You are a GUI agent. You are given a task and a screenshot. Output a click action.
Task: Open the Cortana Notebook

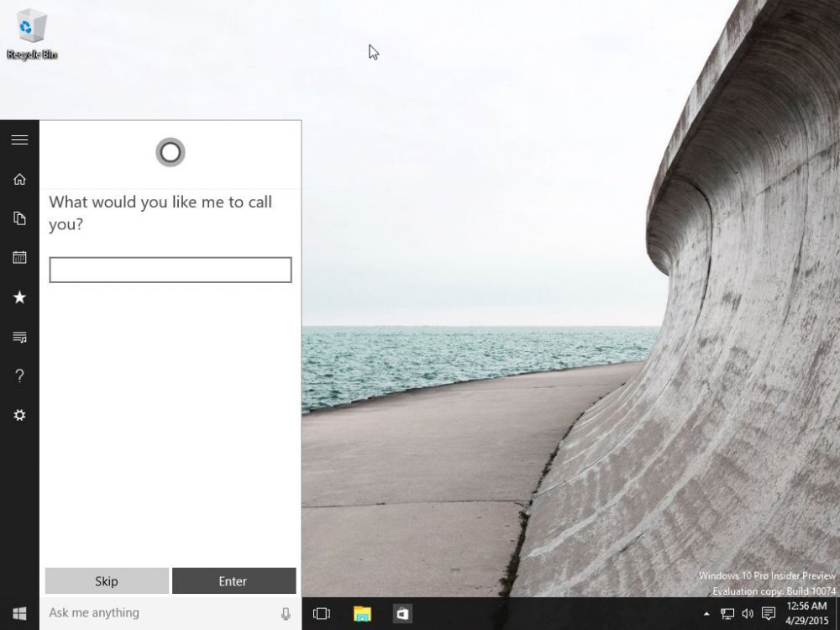pyautogui.click(x=19, y=218)
